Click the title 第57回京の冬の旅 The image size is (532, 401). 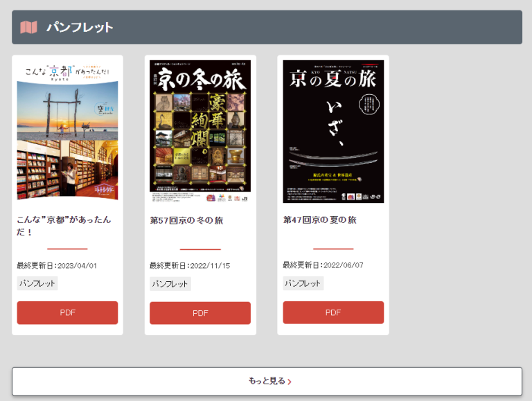click(186, 220)
